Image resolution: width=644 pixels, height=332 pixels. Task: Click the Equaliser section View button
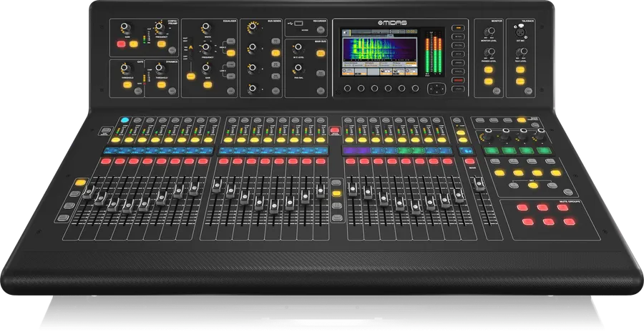230,91
